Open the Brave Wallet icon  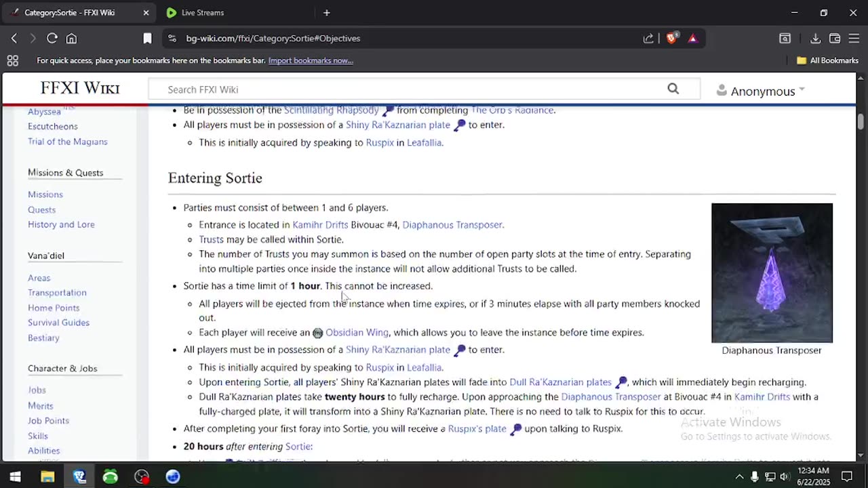pyautogui.click(x=835, y=39)
